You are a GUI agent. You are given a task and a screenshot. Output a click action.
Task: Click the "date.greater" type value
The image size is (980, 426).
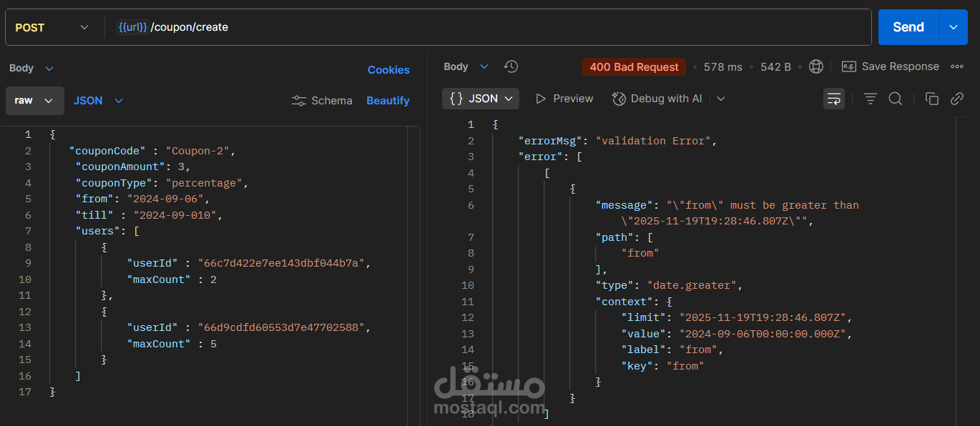[692, 285]
